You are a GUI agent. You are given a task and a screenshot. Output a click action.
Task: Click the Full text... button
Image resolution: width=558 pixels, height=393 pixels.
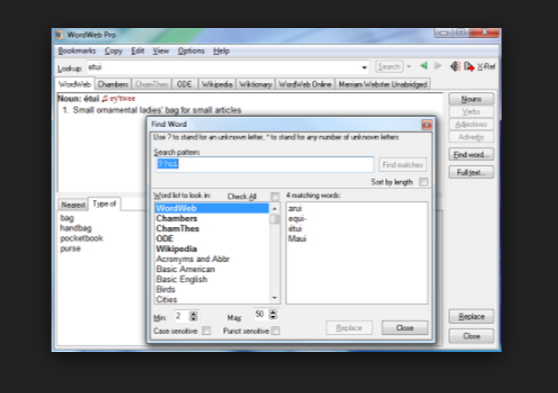(471, 173)
